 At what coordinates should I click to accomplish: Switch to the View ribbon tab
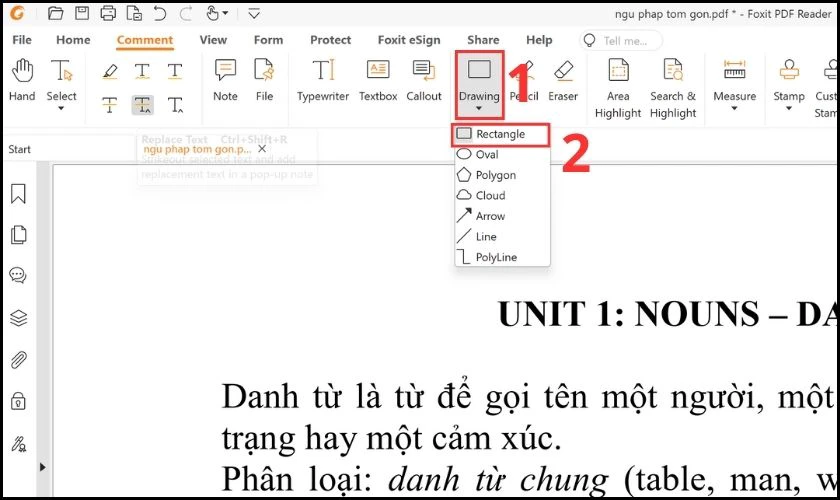coord(213,40)
